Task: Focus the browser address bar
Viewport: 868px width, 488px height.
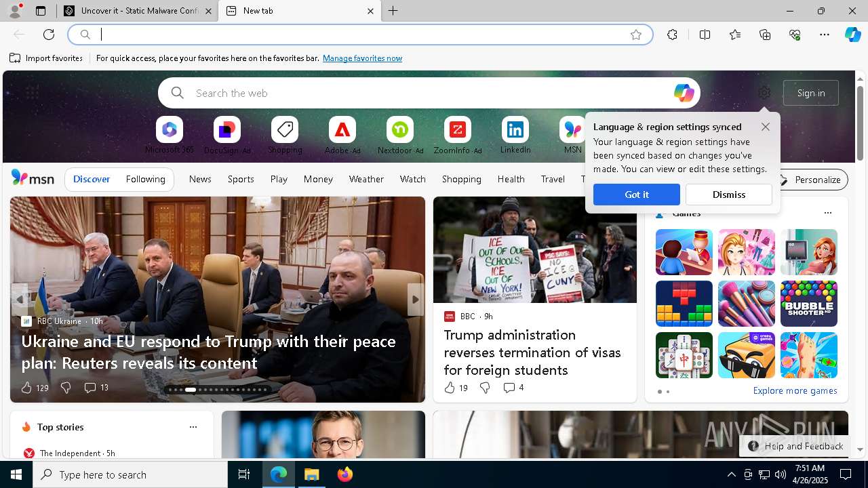Action: [x=361, y=35]
